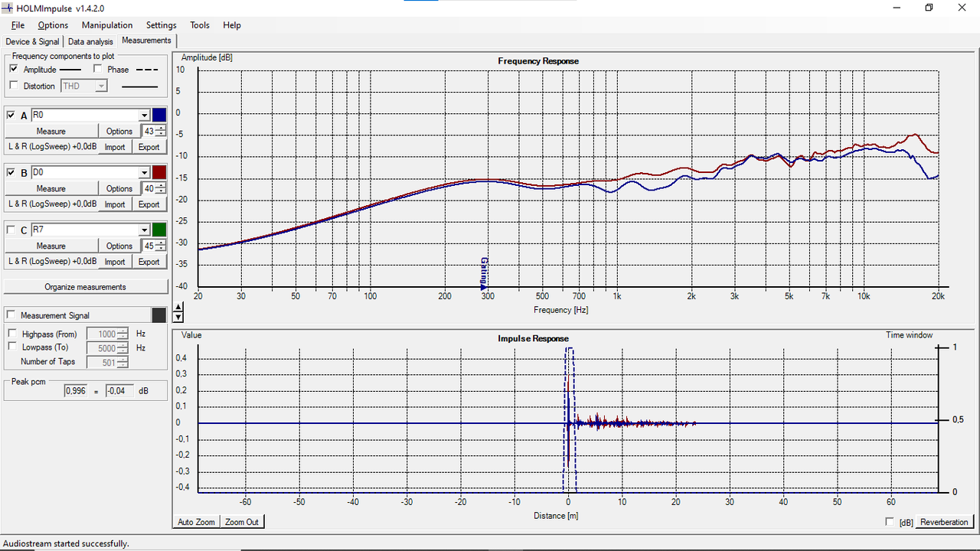Toggle the Amplitude checkbox
The height and width of the screenshot is (551, 980).
[x=14, y=69]
